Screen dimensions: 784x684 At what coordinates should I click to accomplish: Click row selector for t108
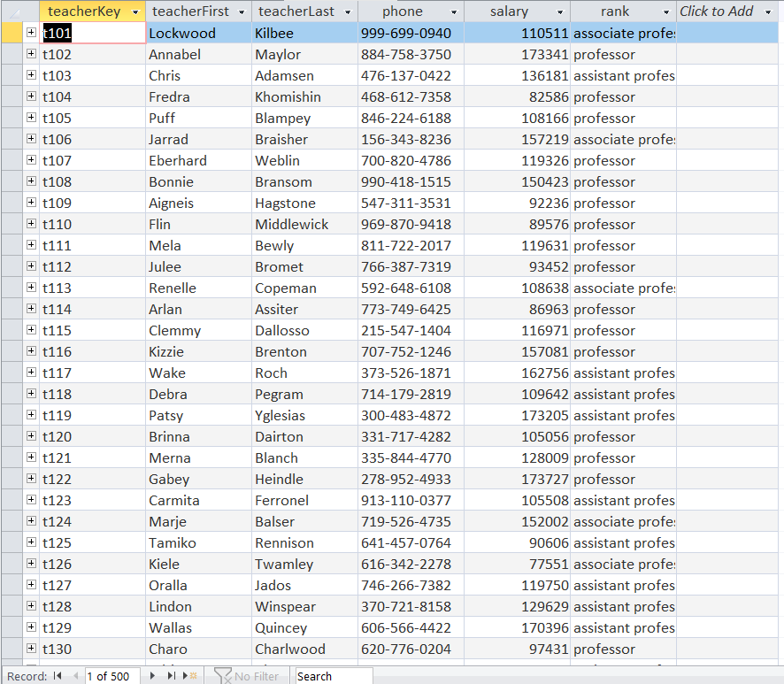12,181
